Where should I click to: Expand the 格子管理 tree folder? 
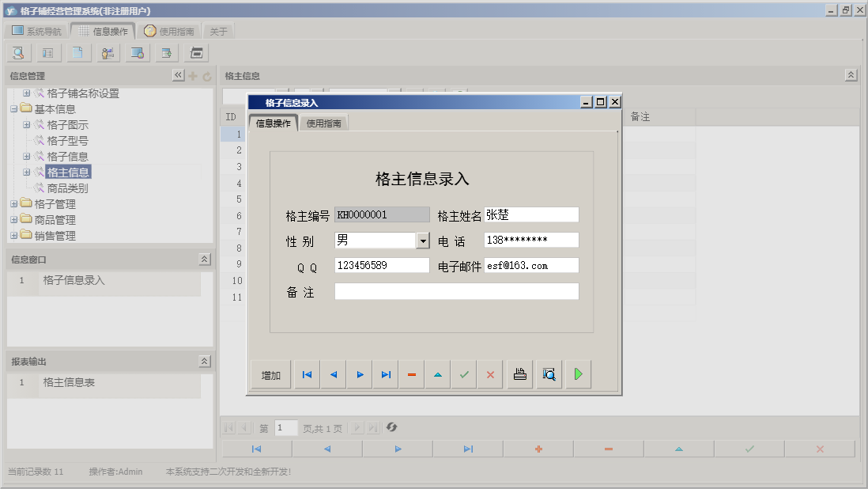[x=14, y=204]
